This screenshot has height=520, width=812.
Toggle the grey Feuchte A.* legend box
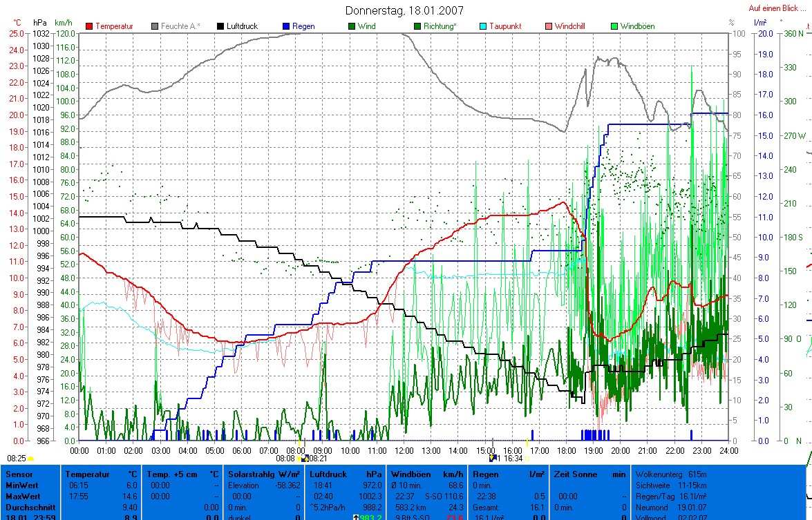pos(155,26)
